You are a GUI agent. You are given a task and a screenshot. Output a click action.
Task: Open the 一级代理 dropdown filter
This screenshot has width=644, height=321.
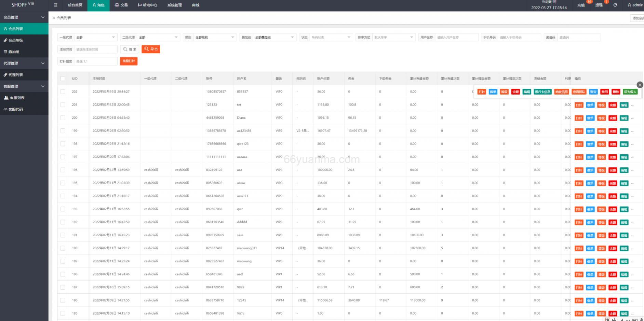coord(96,37)
